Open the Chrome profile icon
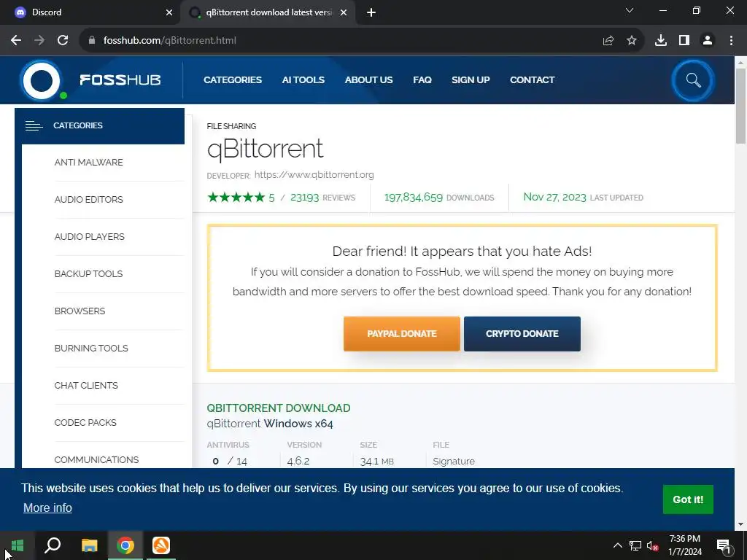Screen dimensions: 747x560 tap(708, 41)
